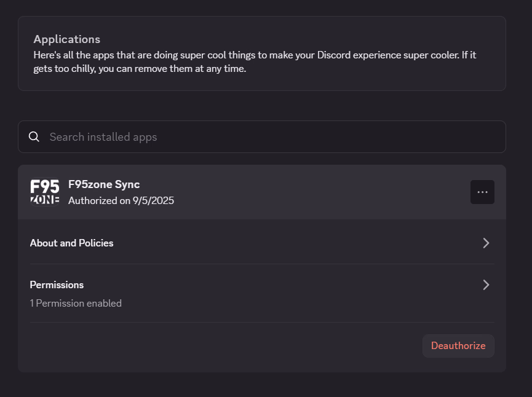Click the F95zone Sync card header
Viewport: 532px width, 397px height.
pos(262,192)
